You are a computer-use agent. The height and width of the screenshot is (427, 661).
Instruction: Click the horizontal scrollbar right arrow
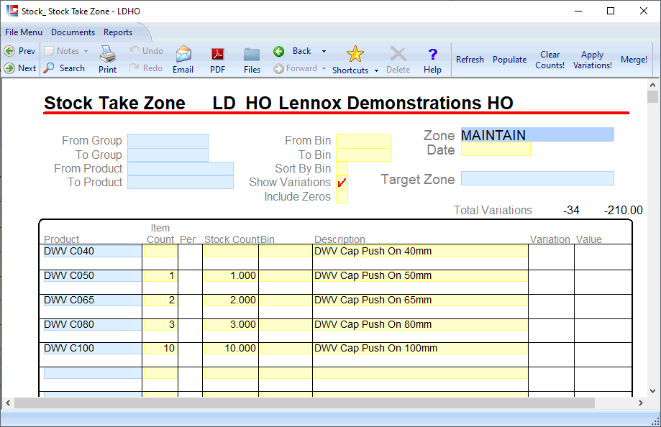pyautogui.click(x=641, y=403)
